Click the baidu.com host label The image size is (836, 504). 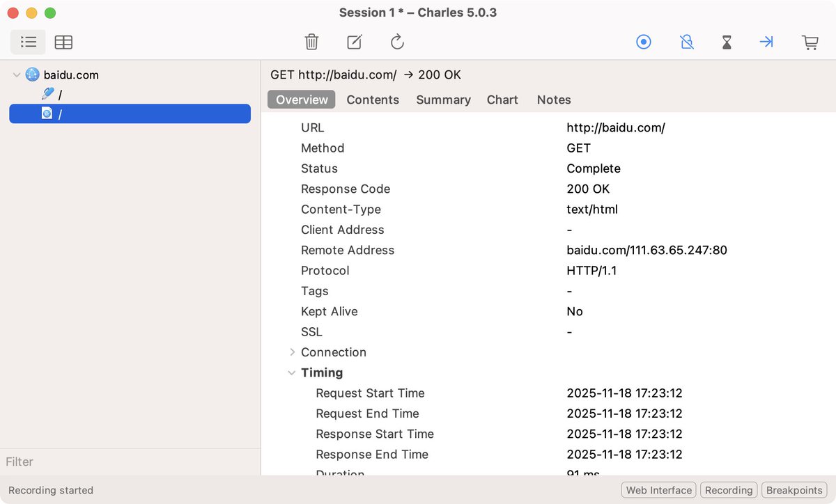tap(71, 74)
